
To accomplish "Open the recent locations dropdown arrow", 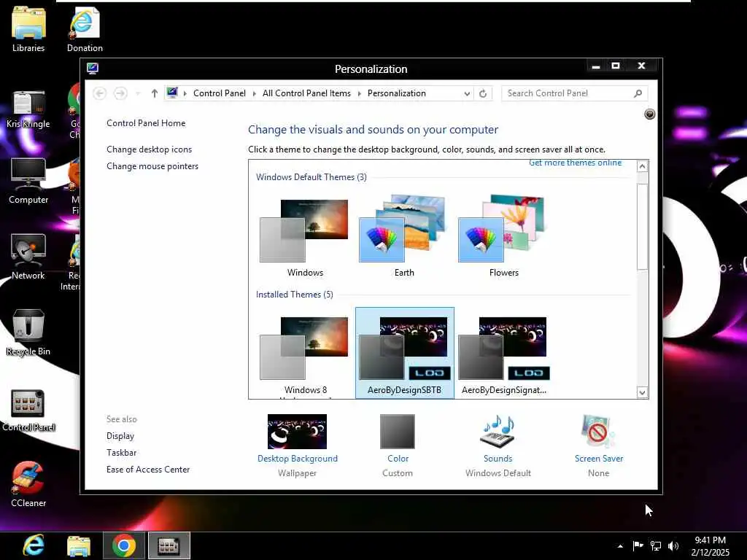I will coord(138,93).
